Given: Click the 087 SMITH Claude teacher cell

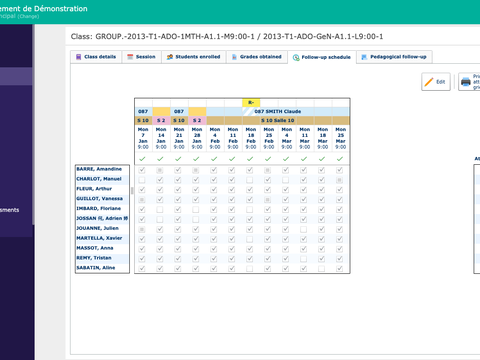Looking at the screenshot, I should [278, 111].
